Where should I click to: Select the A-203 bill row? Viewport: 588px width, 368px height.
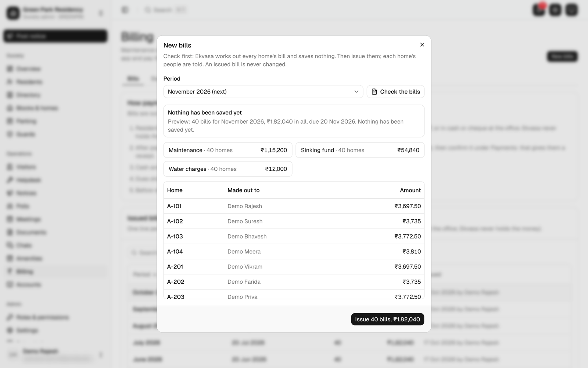tap(294, 294)
